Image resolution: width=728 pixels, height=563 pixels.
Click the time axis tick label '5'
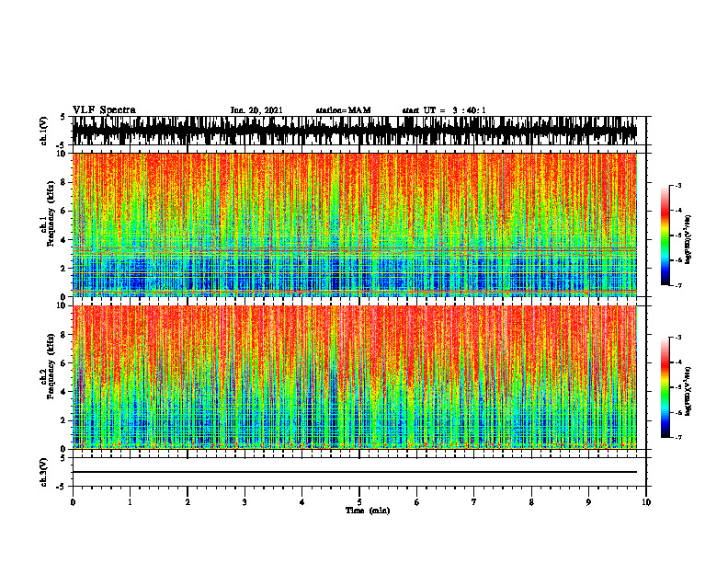(359, 502)
